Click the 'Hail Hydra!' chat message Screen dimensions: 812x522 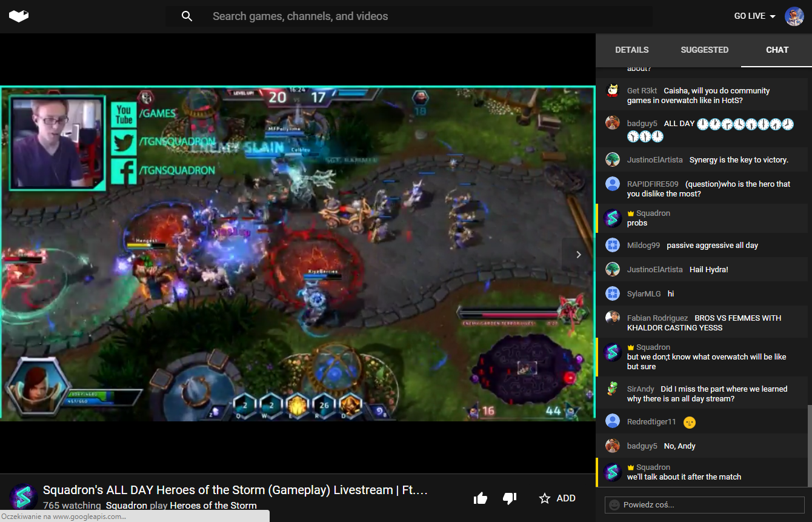pos(709,270)
